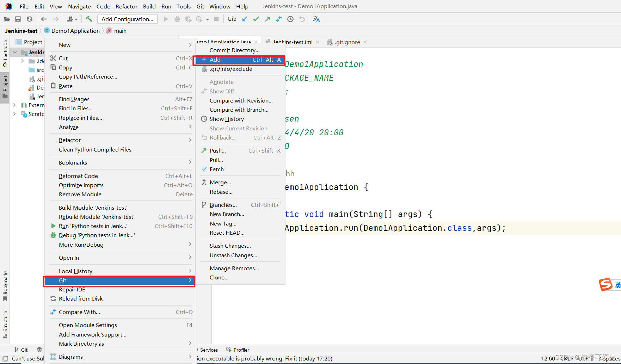Select Stash Changes... in Git submenu
The width and height of the screenshot is (621, 364).
[241, 246]
